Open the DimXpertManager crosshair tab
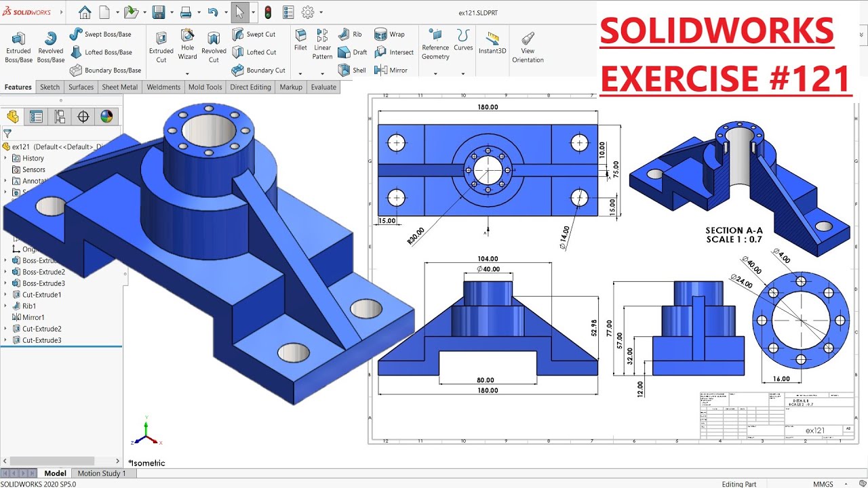The height and width of the screenshot is (488, 868). [83, 117]
